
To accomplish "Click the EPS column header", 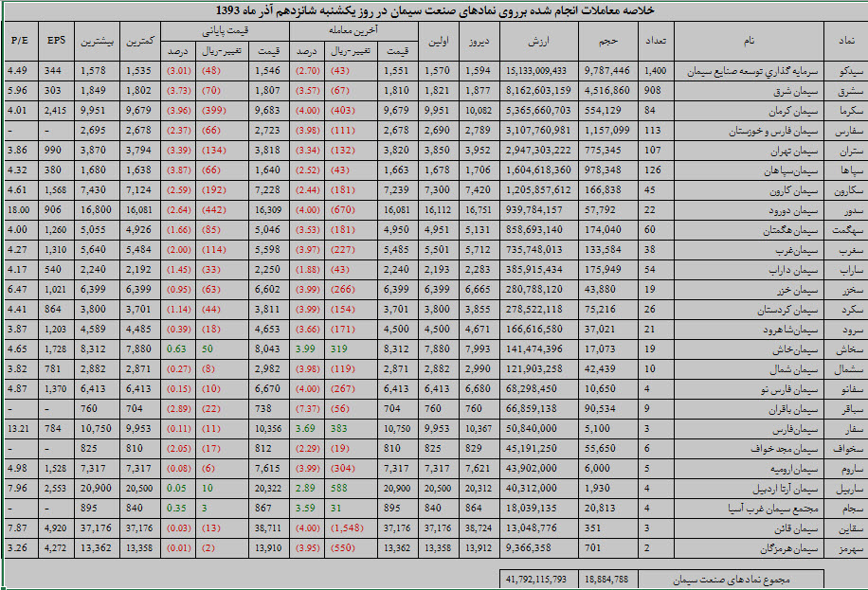I will click(56, 41).
